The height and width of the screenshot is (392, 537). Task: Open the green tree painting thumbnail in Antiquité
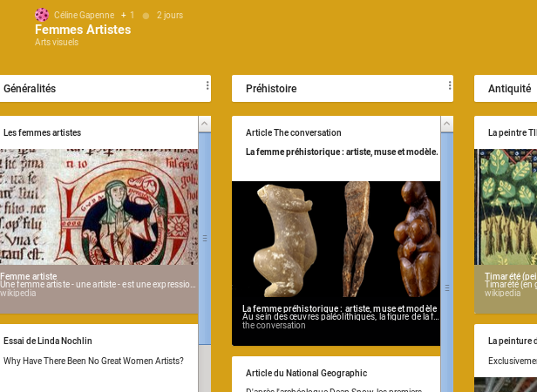click(x=506, y=206)
